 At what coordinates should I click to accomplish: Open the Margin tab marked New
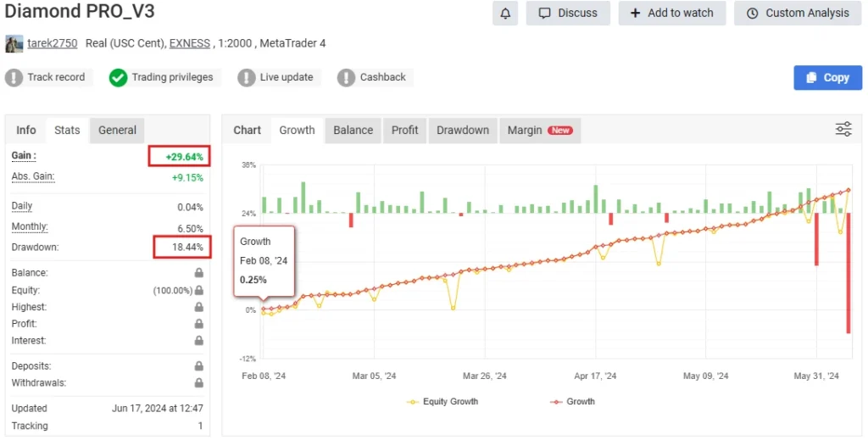pyautogui.click(x=539, y=130)
